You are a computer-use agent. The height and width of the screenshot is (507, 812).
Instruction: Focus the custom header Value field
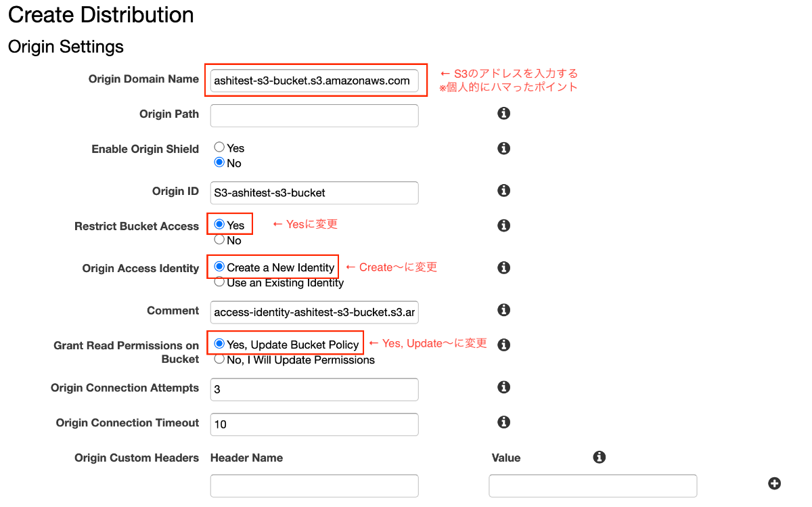pyautogui.click(x=593, y=486)
